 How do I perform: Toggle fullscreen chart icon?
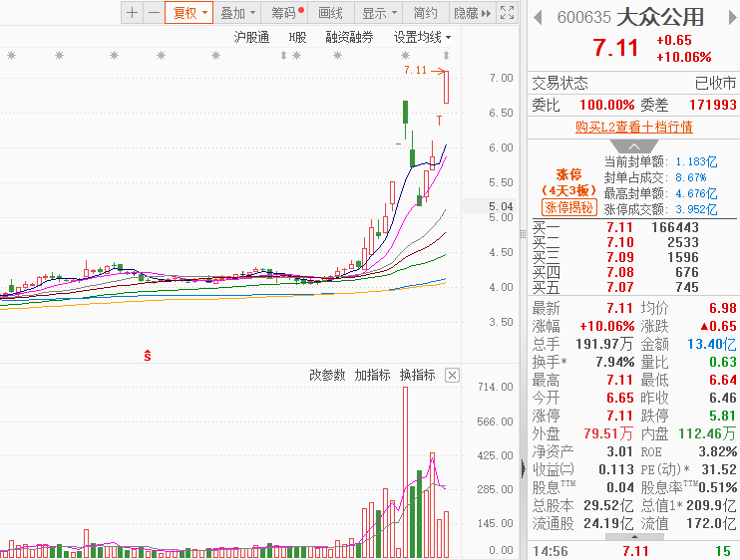click(507, 13)
